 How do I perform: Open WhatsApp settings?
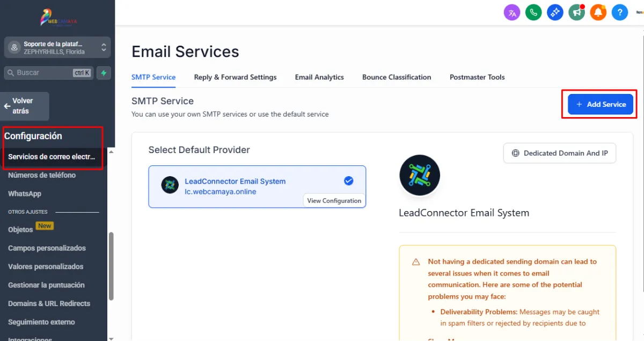(x=25, y=193)
